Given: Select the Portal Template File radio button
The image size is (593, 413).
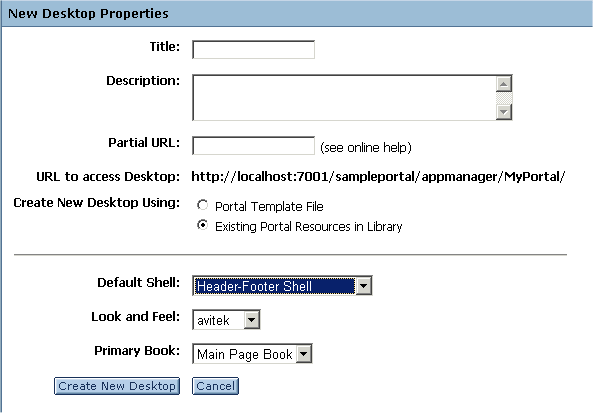Looking at the screenshot, I should 203,205.
